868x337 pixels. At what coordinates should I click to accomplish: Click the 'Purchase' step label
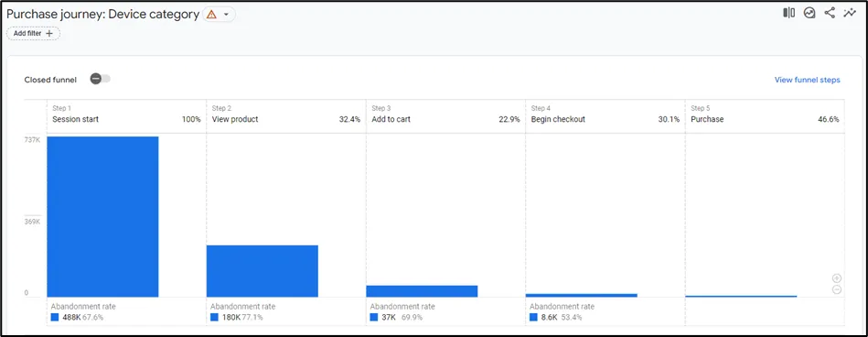point(707,119)
